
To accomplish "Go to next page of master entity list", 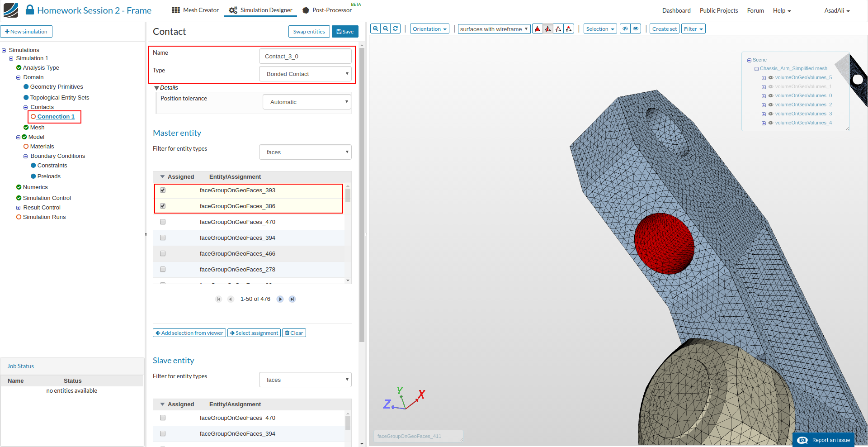I will [x=280, y=299].
